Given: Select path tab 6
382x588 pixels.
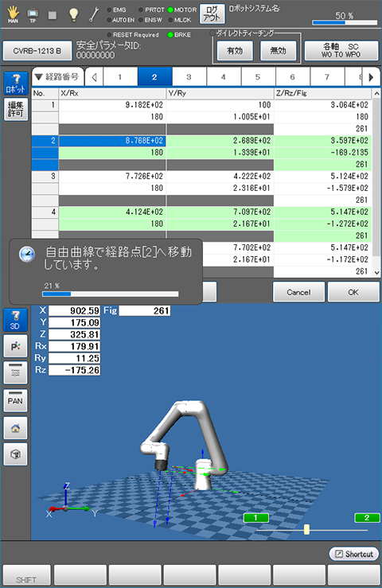Looking at the screenshot, I should pos(292,77).
